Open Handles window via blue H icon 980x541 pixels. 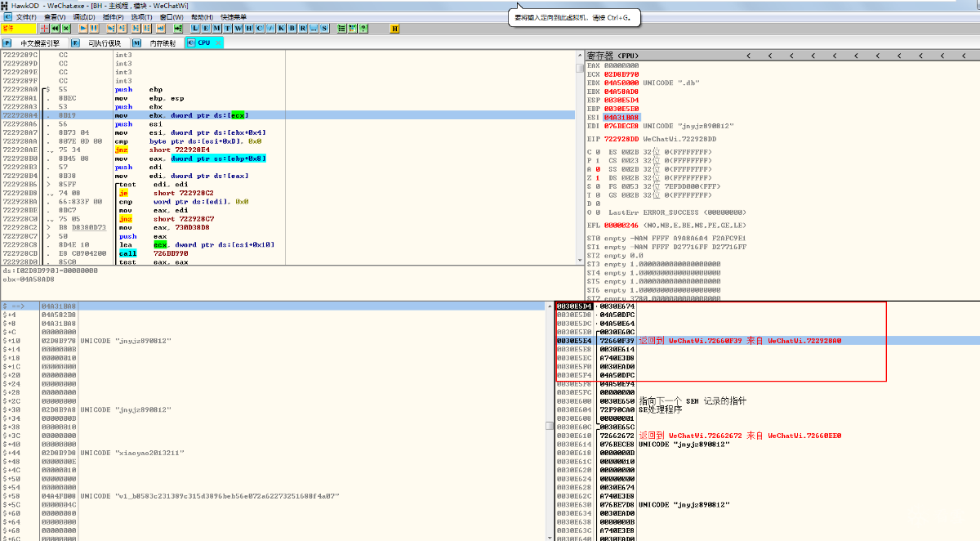coord(249,28)
